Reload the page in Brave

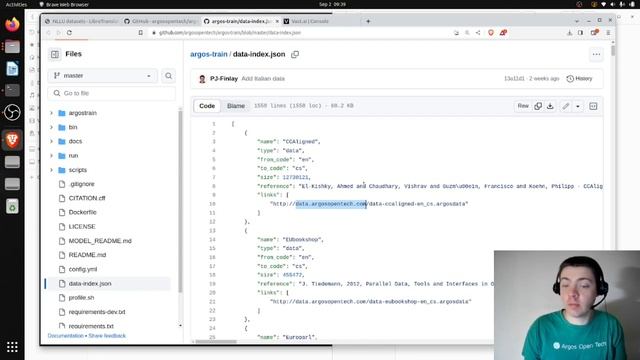click(69, 33)
